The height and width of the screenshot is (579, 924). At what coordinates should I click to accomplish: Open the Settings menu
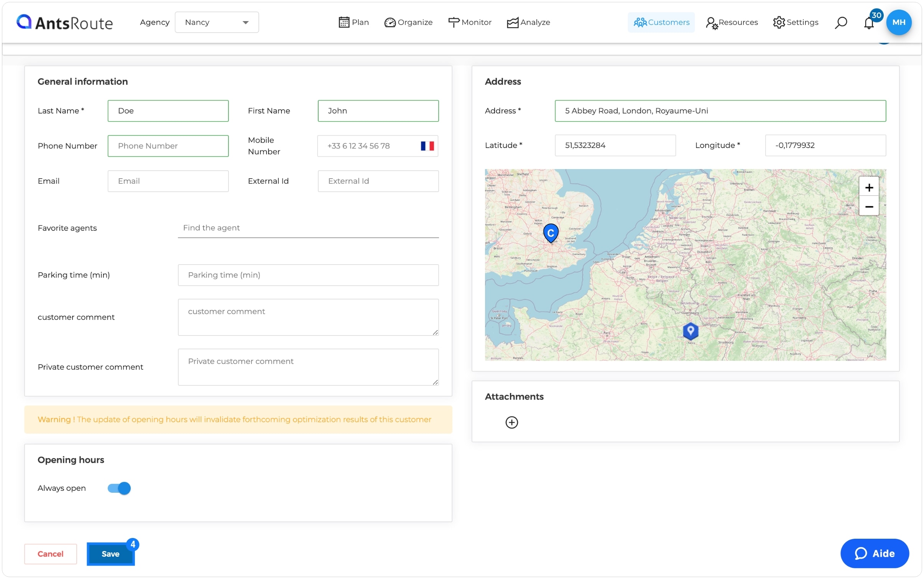(x=796, y=22)
